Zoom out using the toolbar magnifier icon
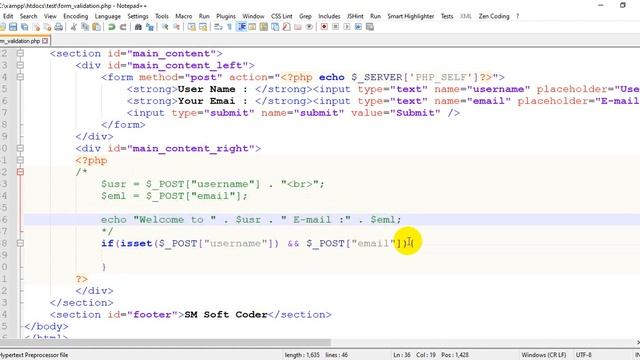Screen dimensions: 640x360 pos(176,27)
